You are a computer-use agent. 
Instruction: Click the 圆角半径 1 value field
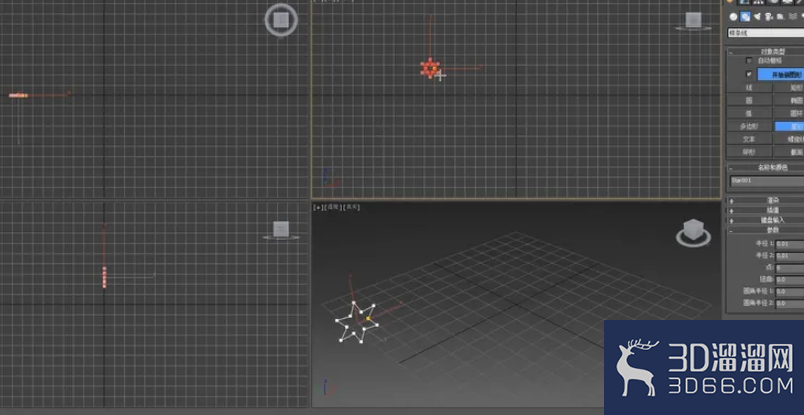790,291
